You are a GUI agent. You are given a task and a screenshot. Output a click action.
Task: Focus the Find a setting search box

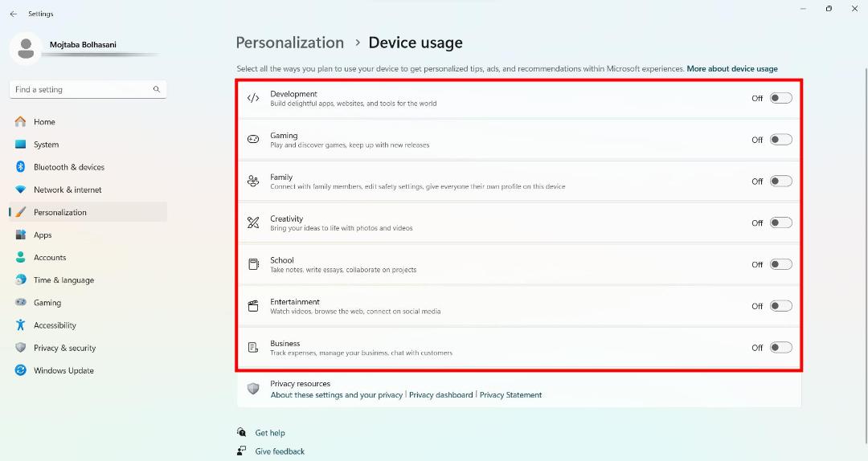(x=88, y=90)
